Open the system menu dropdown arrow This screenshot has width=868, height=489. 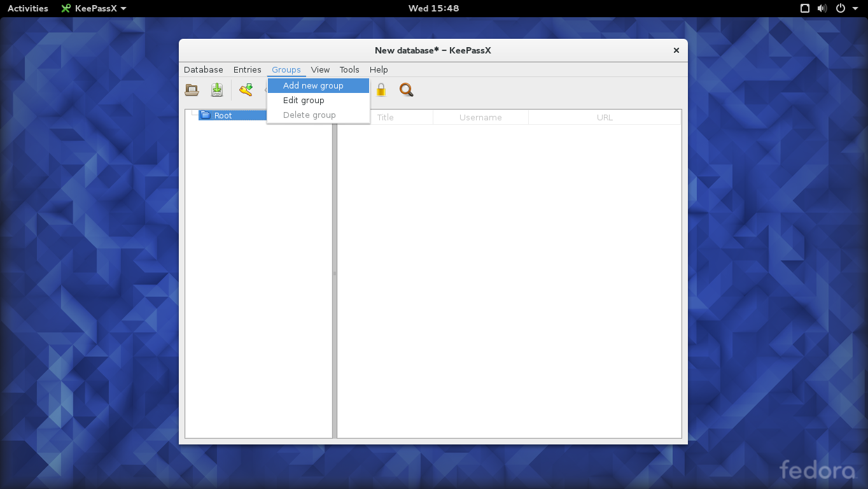[856, 8]
